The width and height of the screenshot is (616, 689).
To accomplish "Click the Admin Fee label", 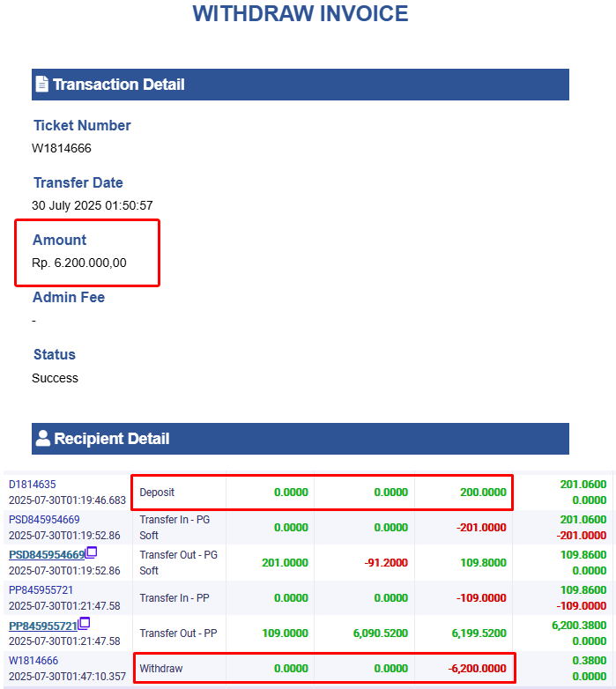I will pos(69,298).
